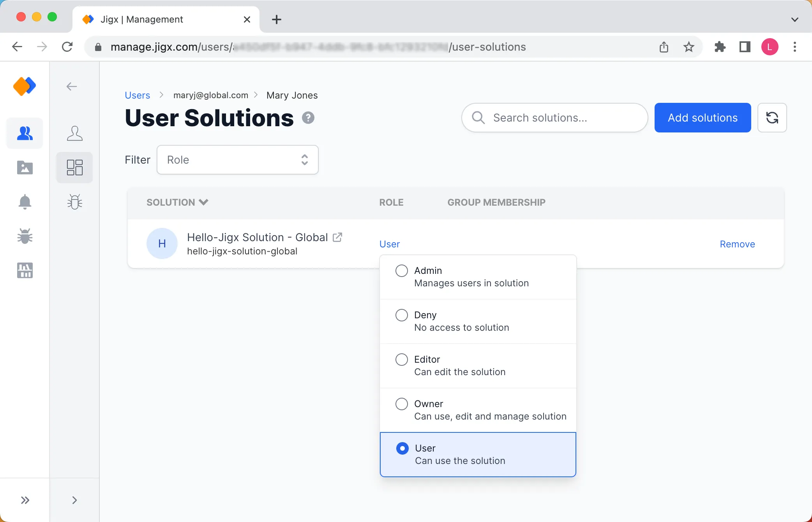
Task: Open Hello-Jigx Solution external link icon
Action: (337, 237)
